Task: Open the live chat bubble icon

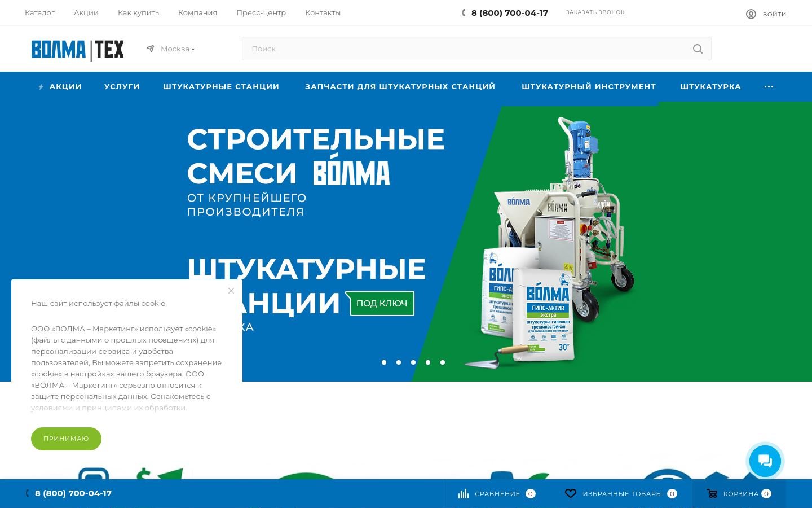Action: pyautogui.click(x=765, y=461)
